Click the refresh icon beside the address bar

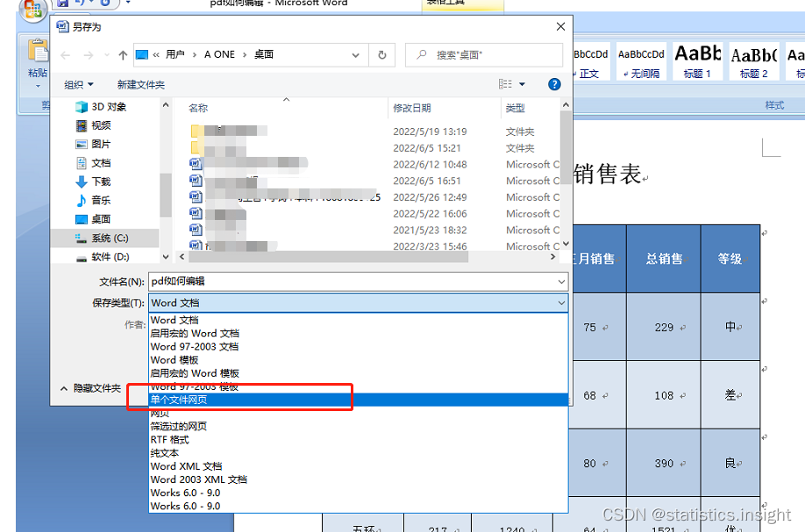coord(382,53)
